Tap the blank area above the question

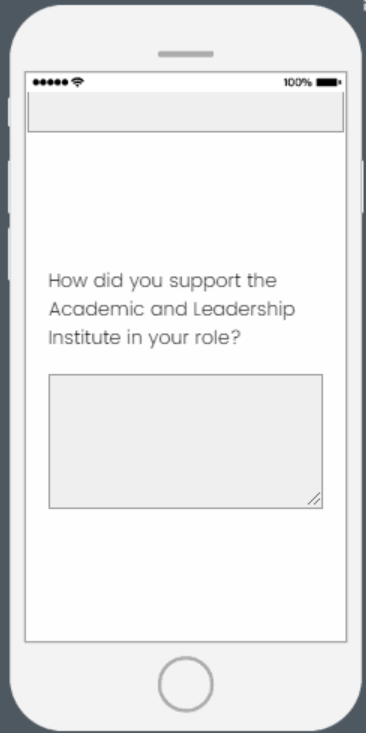pyautogui.click(x=186, y=201)
